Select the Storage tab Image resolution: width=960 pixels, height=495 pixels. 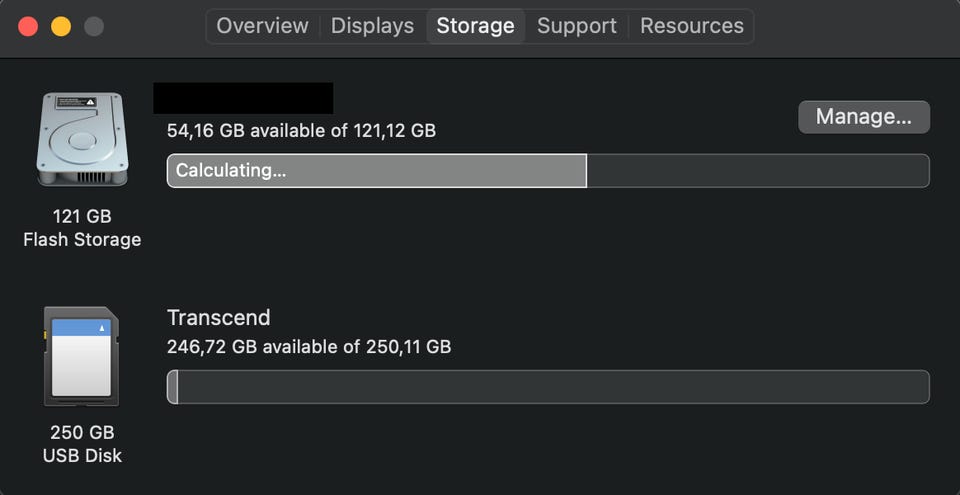(475, 26)
